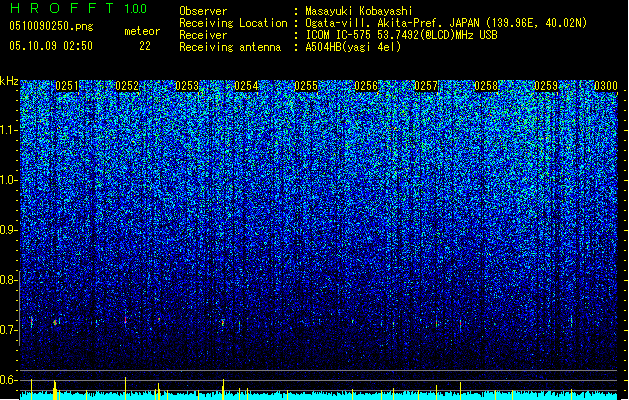Click the 0.8 kHz axis tick label
This screenshot has height=400, width=629.
pos(9,280)
